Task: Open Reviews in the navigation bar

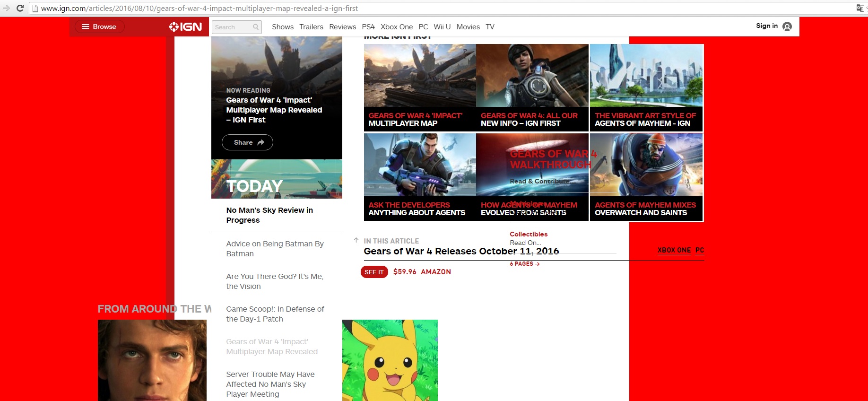Action: (342, 27)
